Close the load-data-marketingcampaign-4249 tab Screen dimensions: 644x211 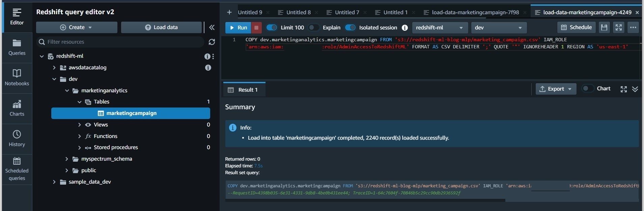coord(637,13)
